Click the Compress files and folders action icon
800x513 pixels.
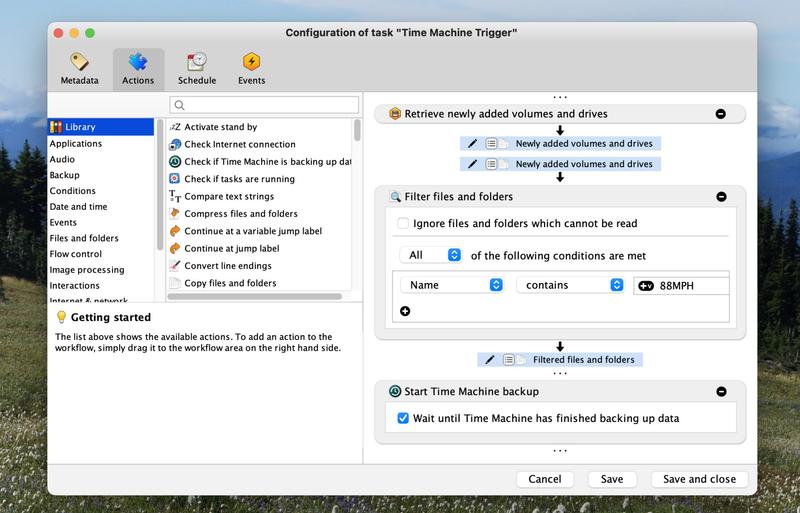(175, 214)
